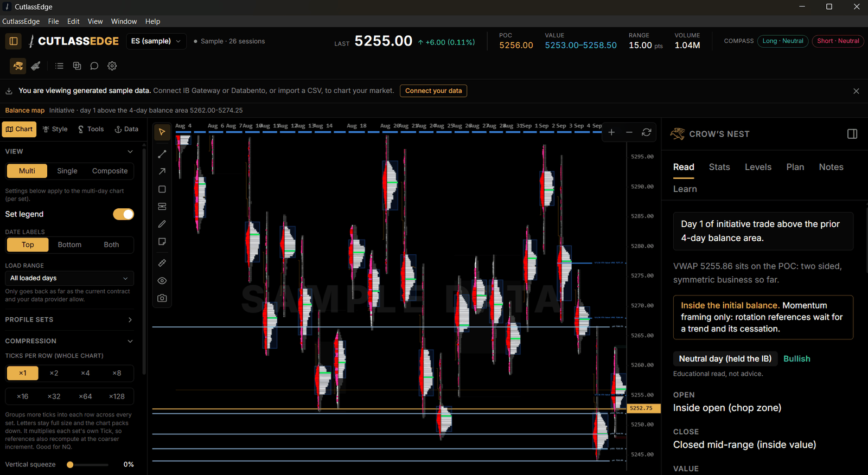
Task: Switch to the Data tab
Action: 126,129
